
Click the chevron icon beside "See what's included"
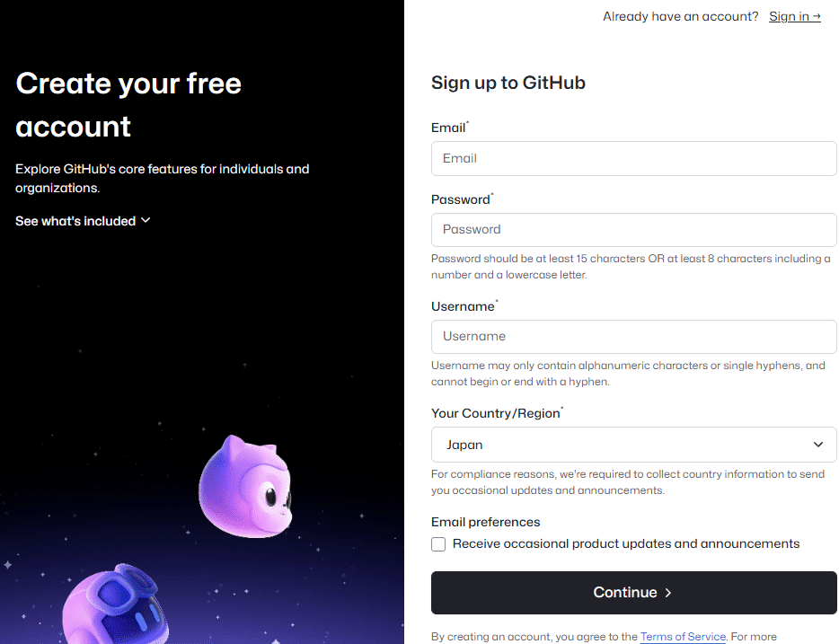tap(146, 220)
